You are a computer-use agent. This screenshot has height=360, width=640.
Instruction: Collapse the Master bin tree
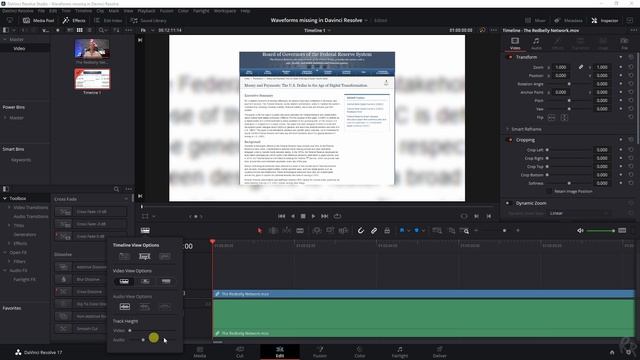point(5,40)
